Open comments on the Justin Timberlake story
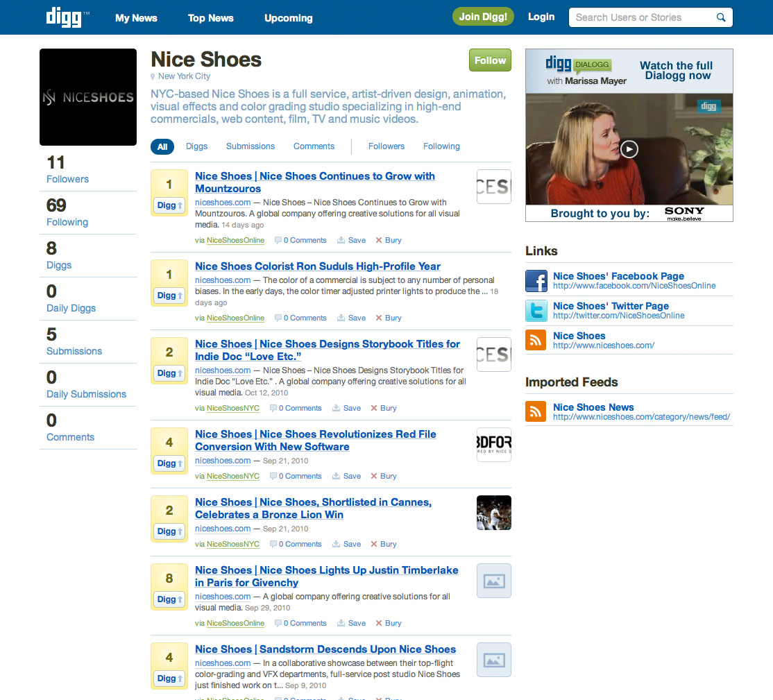 click(300, 623)
